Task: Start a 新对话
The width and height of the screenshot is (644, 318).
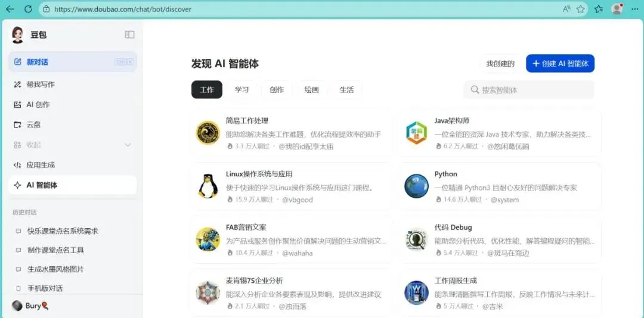Action: [72, 62]
